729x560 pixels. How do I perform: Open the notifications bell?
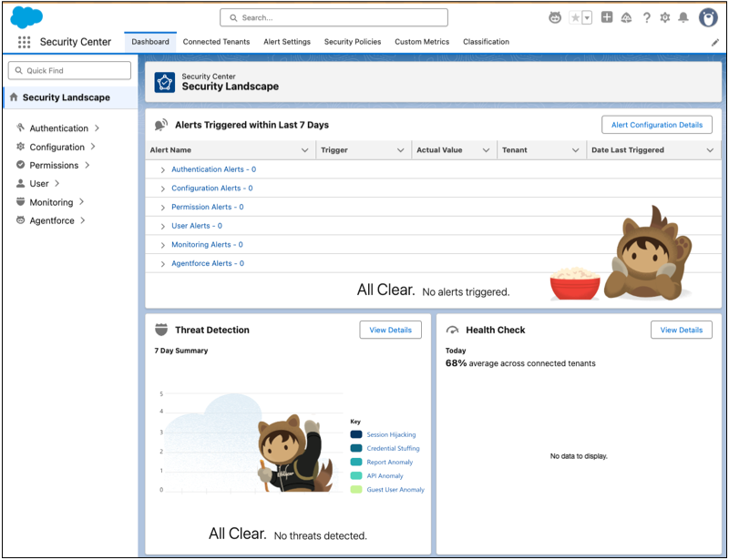tap(683, 17)
